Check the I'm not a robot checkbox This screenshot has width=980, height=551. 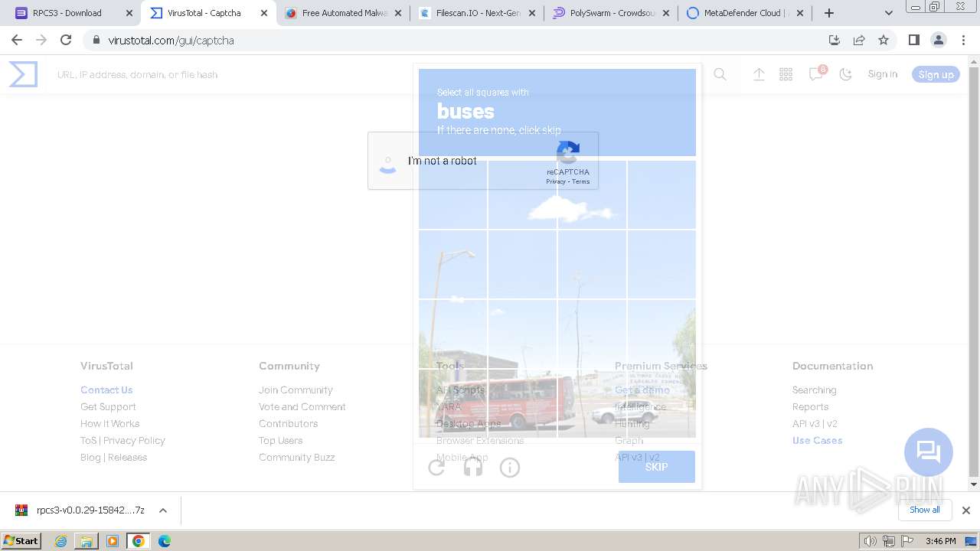pos(388,161)
